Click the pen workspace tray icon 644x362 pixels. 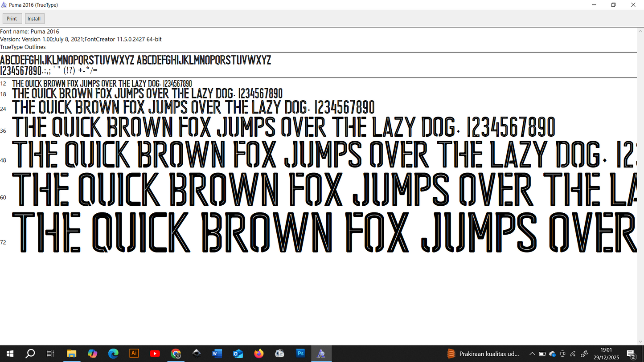tap(584, 354)
